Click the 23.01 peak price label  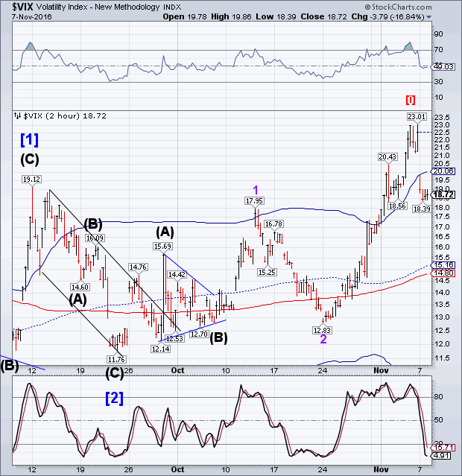[417, 116]
